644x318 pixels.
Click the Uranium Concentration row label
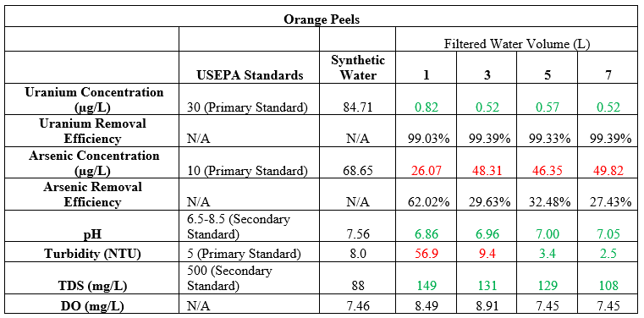tap(94, 100)
